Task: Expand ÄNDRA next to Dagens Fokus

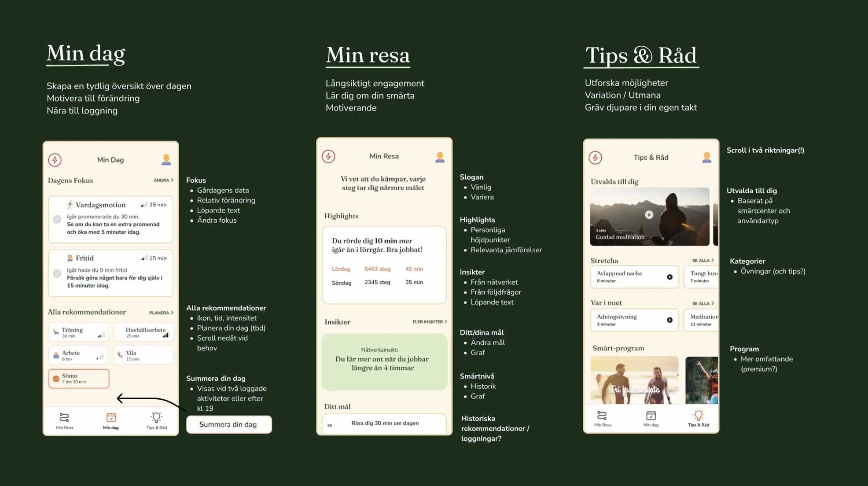Action: click(163, 180)
